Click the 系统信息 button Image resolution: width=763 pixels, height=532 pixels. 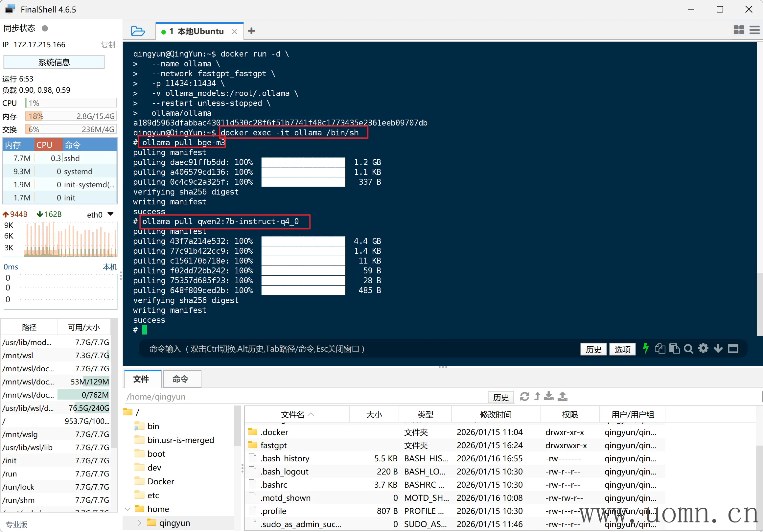pyautogui.click(x=54, y=62)
